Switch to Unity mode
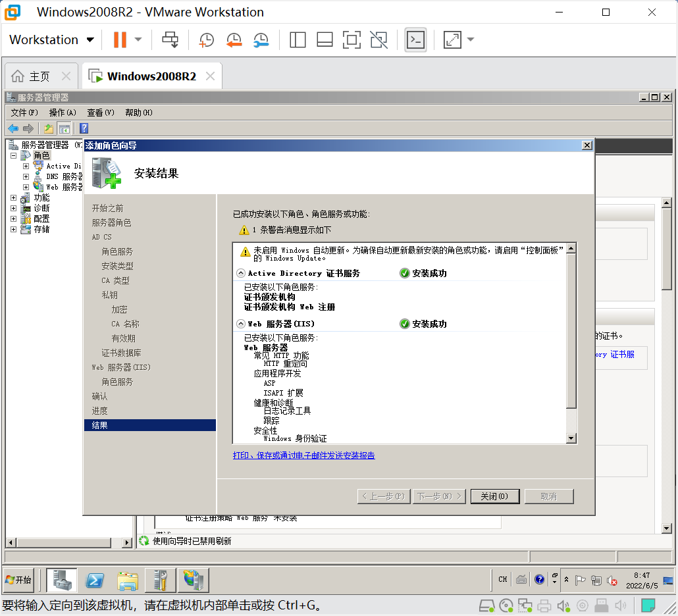Image resolution: width=678 pixels, height=616 pixels. point(378,39)
